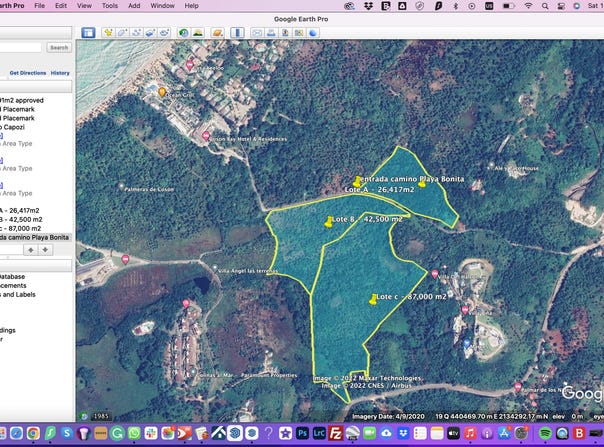Open the Edit menu
This screenshot has height=447, width=604.
pyautogui.click(x=61, y=6)
